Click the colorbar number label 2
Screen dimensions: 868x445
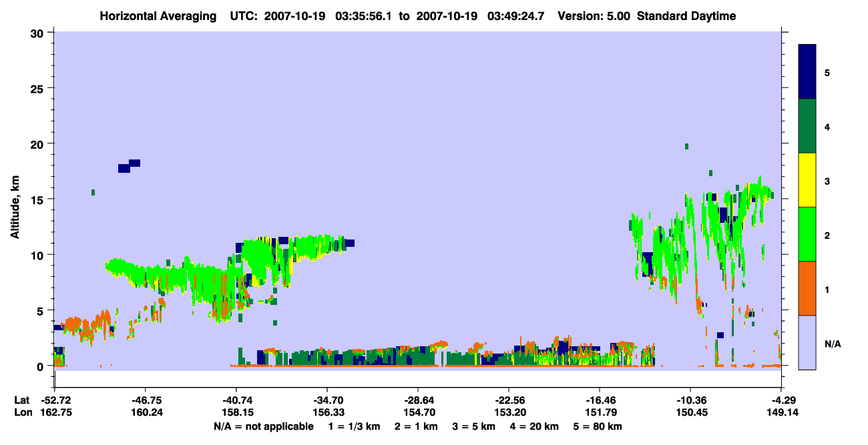[827, 235]
